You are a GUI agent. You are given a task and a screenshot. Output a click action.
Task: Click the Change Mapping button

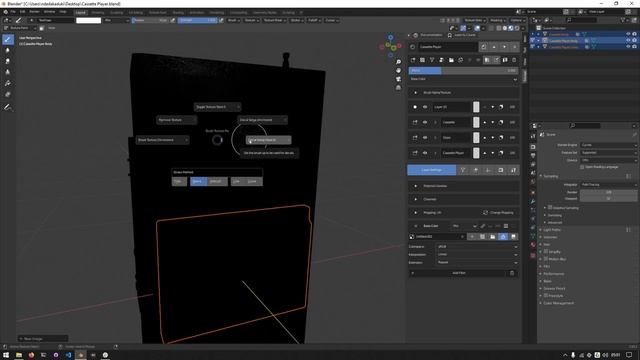point(498,213)
